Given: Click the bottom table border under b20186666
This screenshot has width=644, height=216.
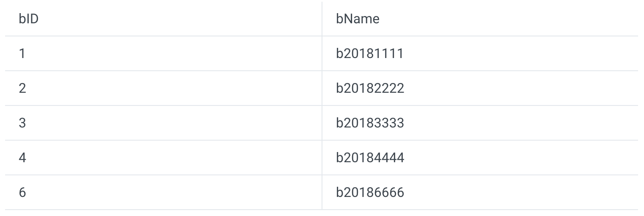Looking at the screenshot, I should pyautogui.click(x=480, y=210).
